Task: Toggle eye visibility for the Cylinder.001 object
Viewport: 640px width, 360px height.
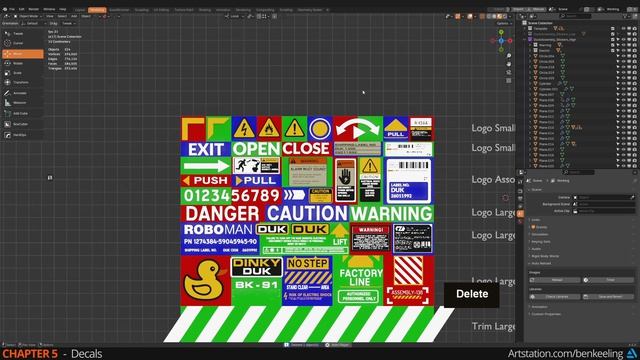Action: [x=624, y=89]
